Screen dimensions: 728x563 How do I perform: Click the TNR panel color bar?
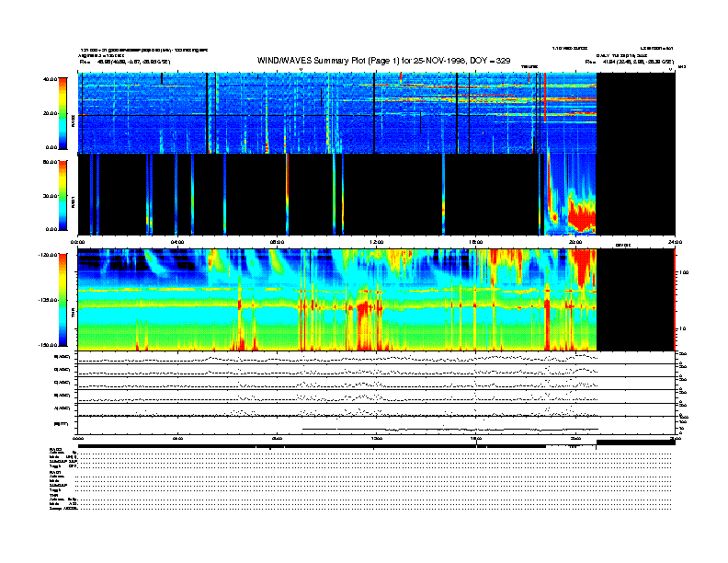click(63, 300)
